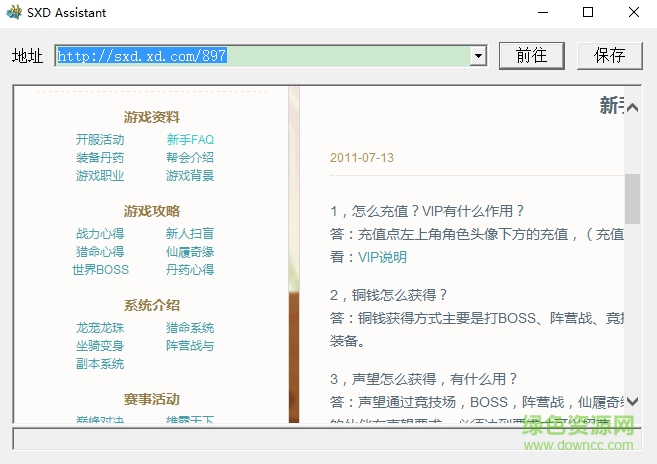Open the 猎命系统 link
Viewport: 657px width, 464px height.
point(190,327)
